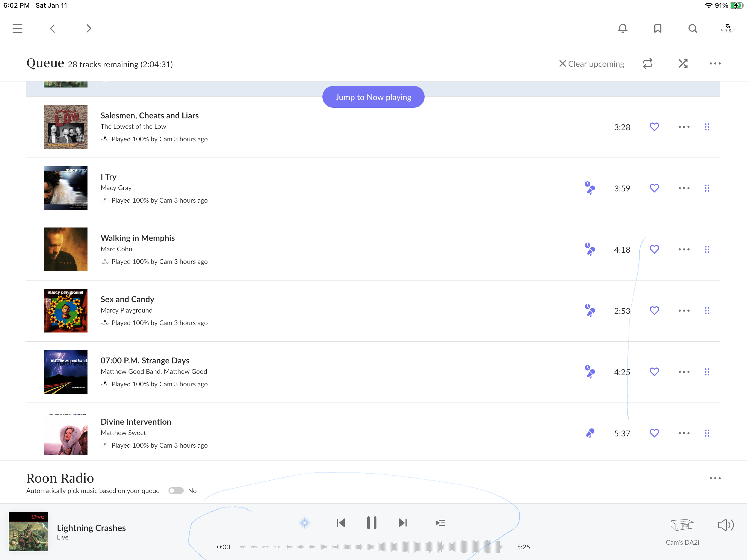Tap the Wi-Fi status icon
The image size is (747, 560).
point(708,5)
